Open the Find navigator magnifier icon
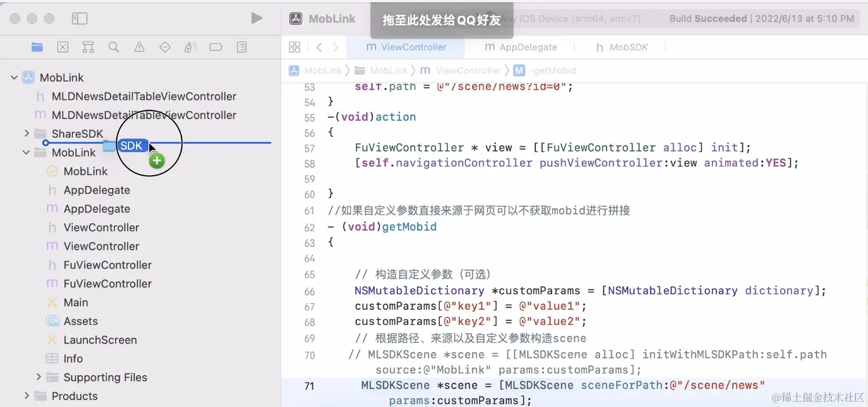 click(113, 47)
